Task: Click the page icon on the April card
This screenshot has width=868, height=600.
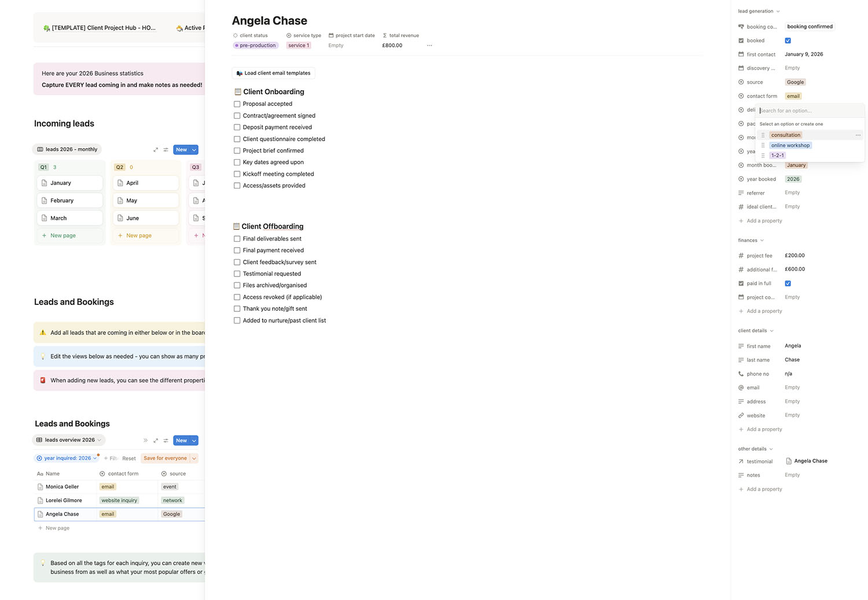Action: coord(120,183)
